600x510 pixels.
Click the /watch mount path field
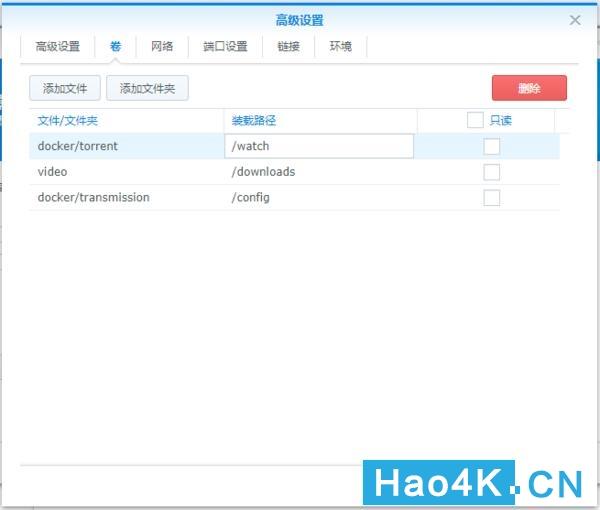[319, 146]
